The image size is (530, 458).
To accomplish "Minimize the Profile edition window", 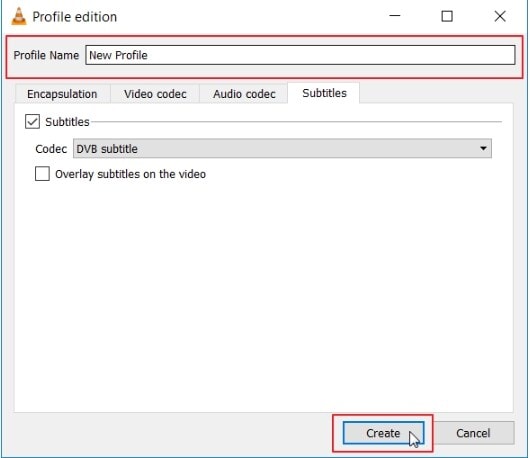I will [394, 16].
